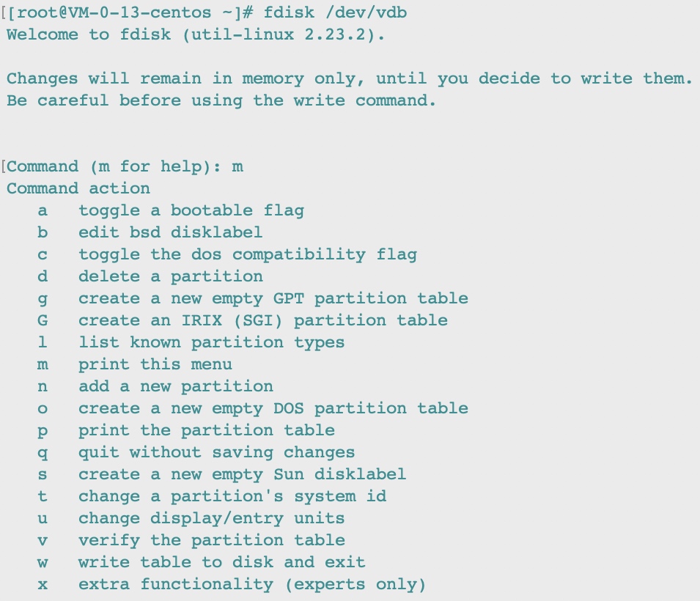The image size is (700, 601).
Task: Select 'extra functionality (experts only)' line
Action: [x=252, y=584]
